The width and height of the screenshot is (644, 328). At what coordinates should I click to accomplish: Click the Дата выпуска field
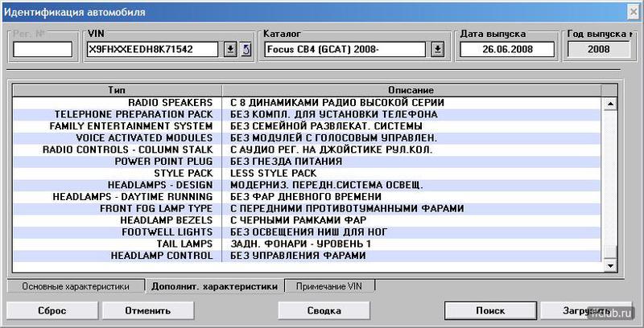pos(507,50)
